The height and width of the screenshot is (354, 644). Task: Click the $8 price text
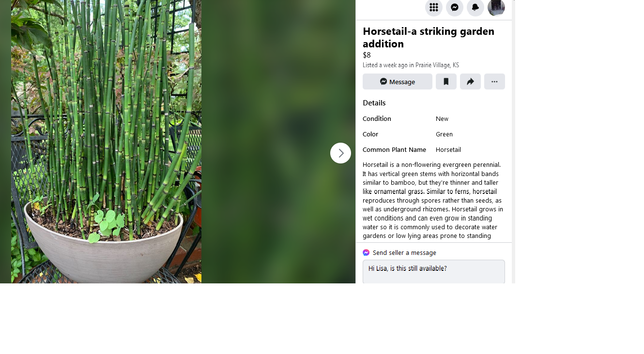click(x=367, y=55)
